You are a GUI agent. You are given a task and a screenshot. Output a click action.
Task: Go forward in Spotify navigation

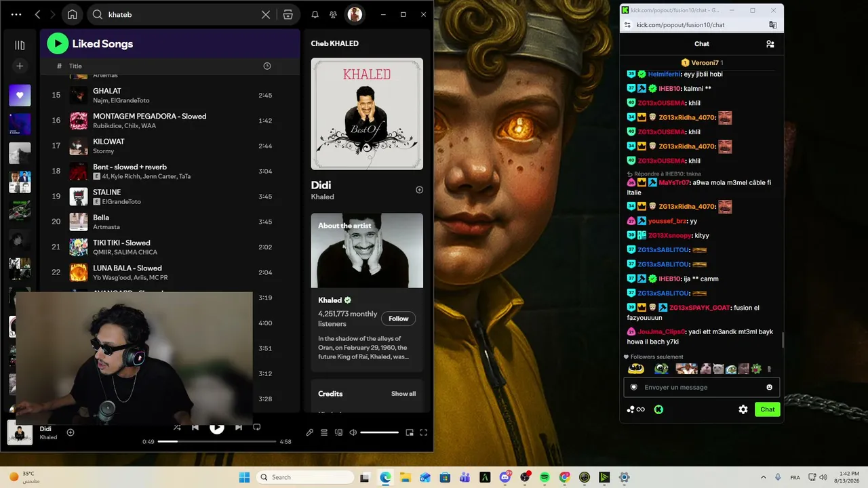tap(53, 14)
